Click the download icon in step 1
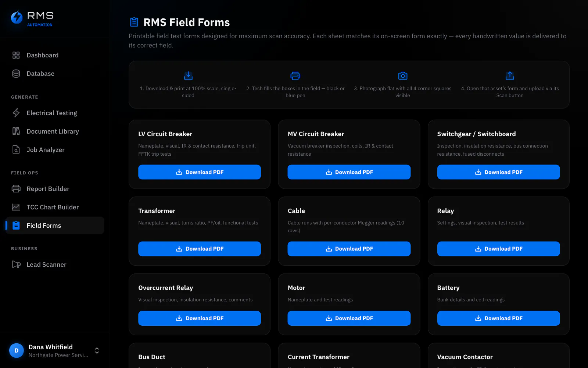 (188, 76)
